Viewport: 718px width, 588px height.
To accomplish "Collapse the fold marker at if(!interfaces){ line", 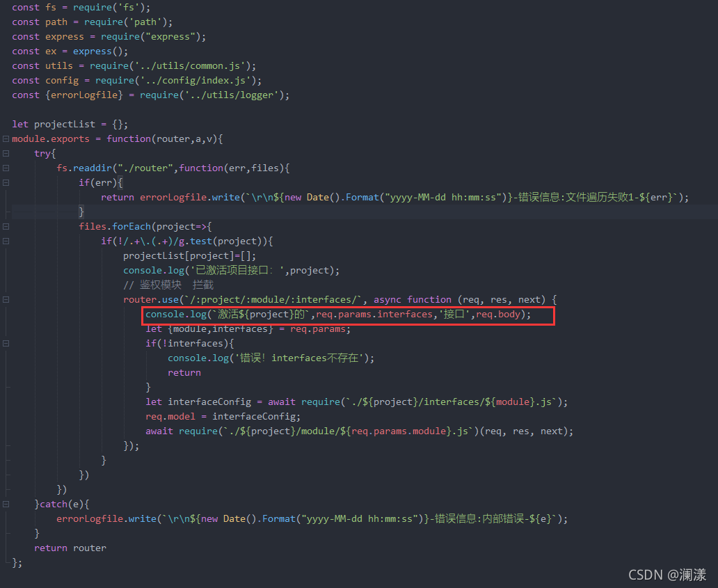I will point(6,344).
